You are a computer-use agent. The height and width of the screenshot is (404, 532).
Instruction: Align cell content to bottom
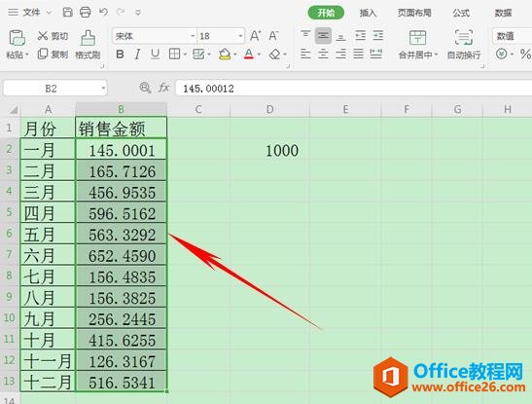[x=341, y=36]
